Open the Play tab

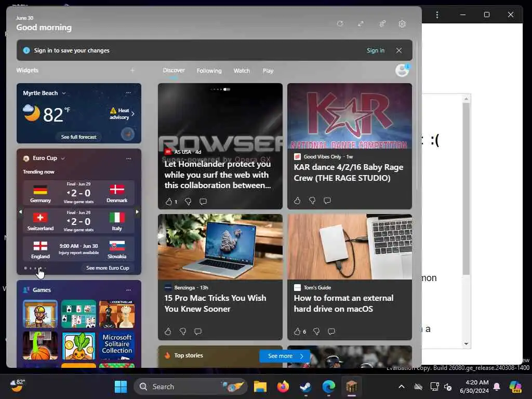click(268, 71)
